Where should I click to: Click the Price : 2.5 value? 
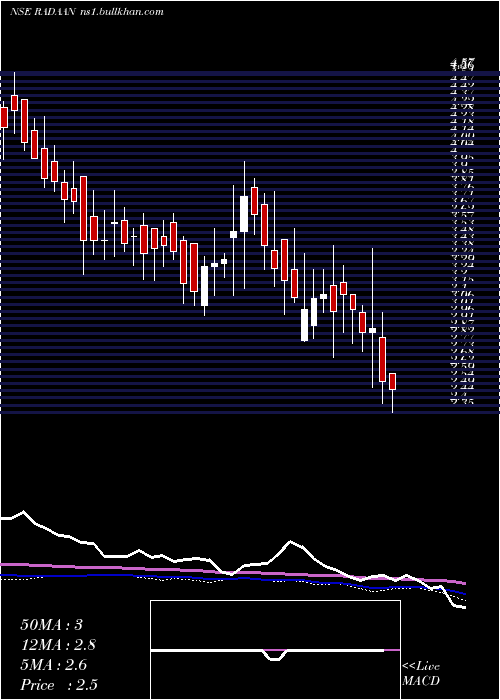pos(59,685)
